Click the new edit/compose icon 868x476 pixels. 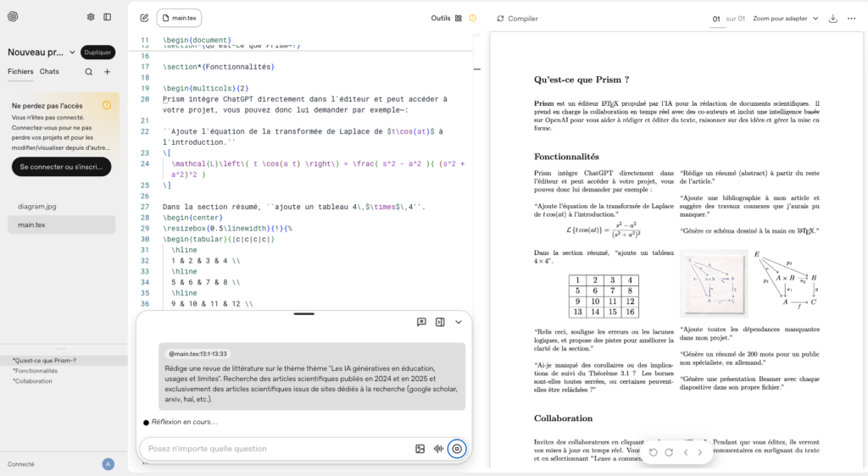[144, 18]
